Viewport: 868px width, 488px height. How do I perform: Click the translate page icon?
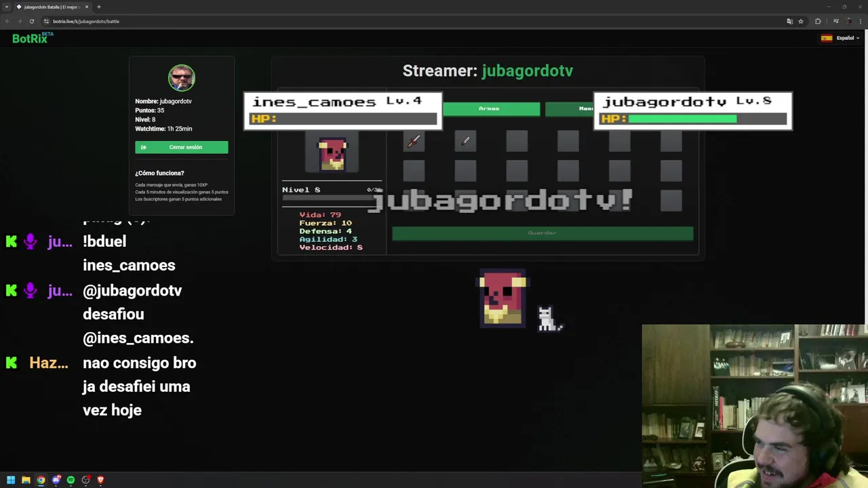coord(790,21)
